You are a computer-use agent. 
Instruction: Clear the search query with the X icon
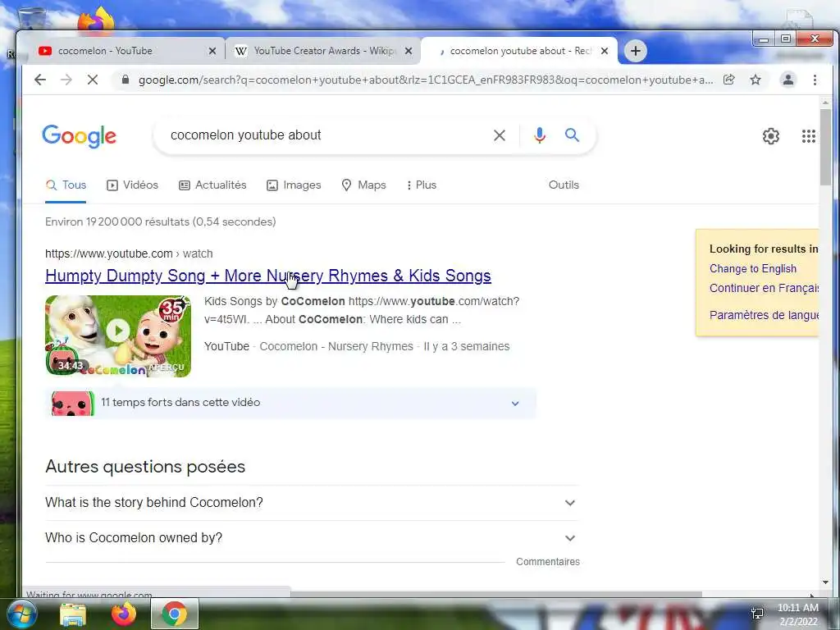(x=500, y=135)
